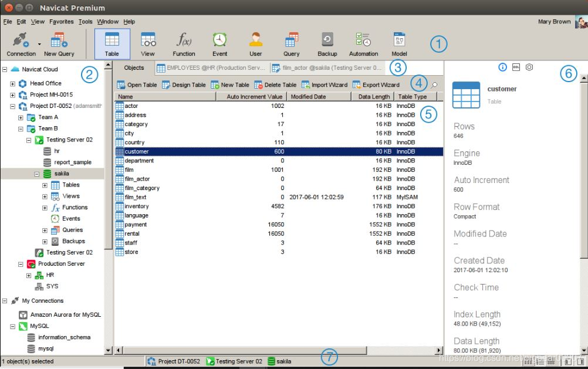Launch the Import Wizard
Screen dimensions: 588x369
point(325,85)
